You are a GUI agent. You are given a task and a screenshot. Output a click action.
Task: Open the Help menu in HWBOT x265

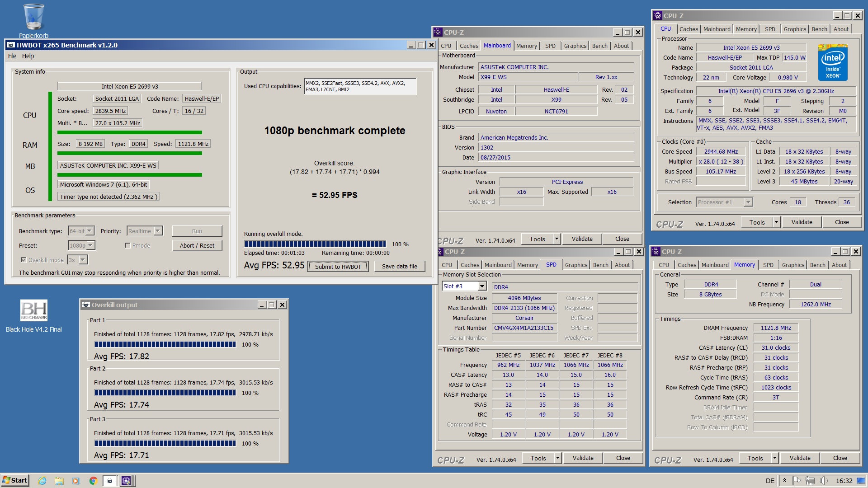click(28, 56)
